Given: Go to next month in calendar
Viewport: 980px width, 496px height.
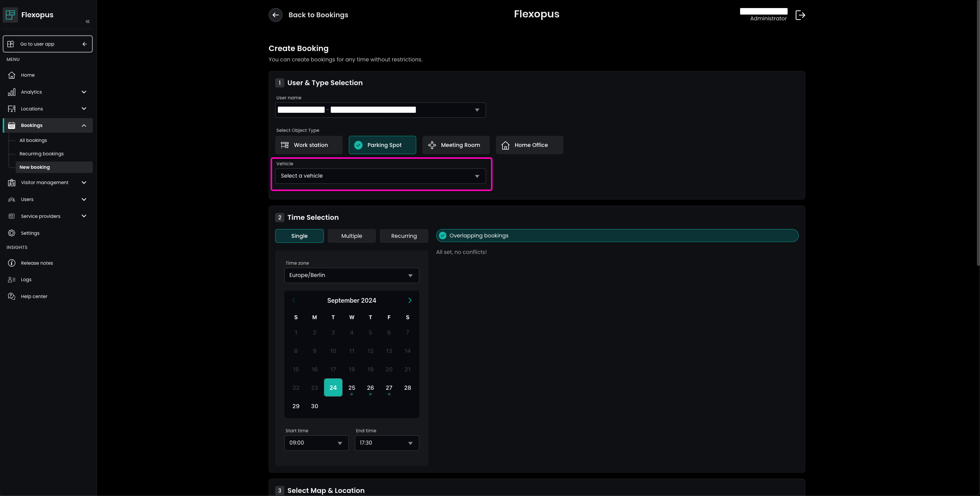Looking at the screenshot, I should pyautogui.click(x=410, y=300).
